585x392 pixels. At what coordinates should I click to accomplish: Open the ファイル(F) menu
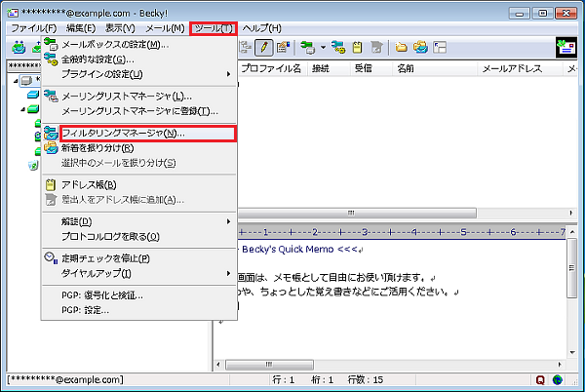point(33,28)
